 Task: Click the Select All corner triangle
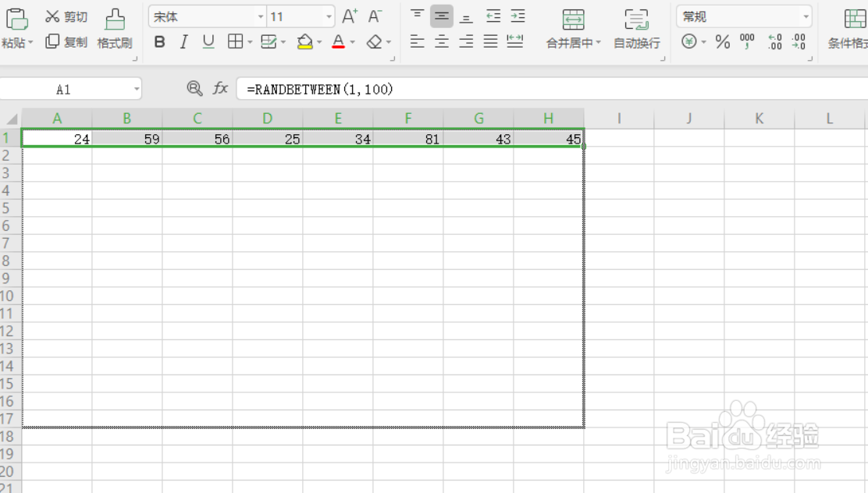(x=11, y=119)
